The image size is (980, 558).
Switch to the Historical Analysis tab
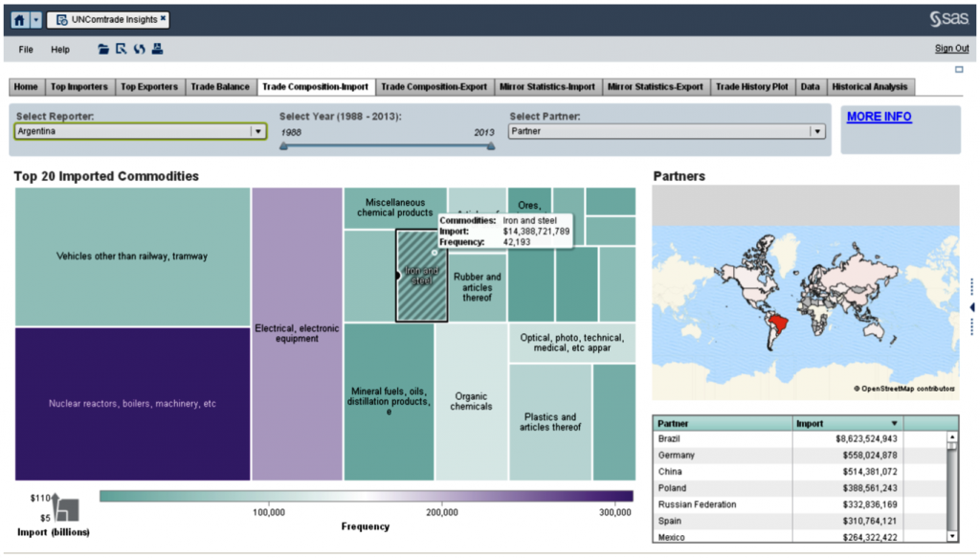[869, 85]
